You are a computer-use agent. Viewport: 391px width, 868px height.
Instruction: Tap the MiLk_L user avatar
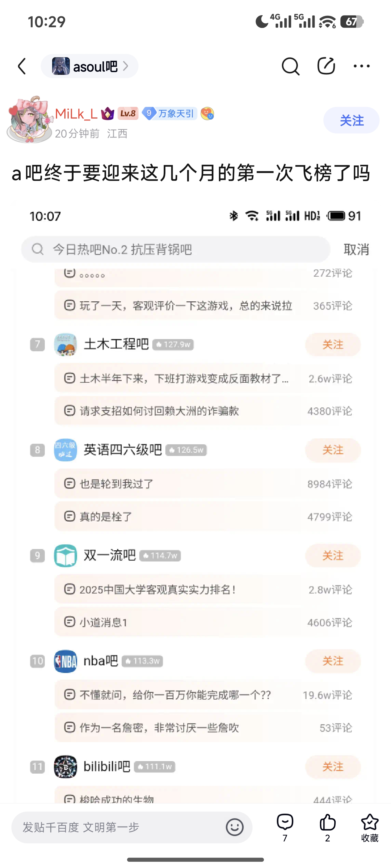30,120
